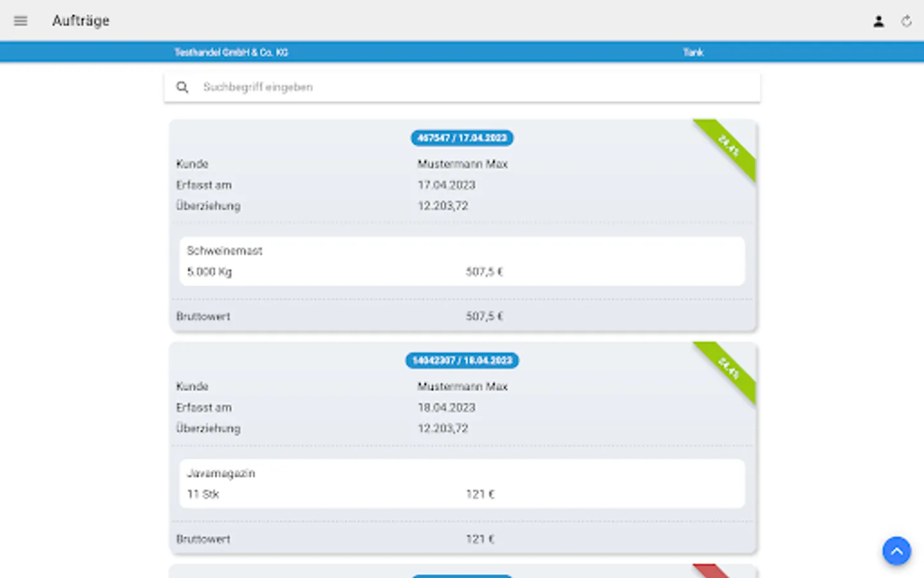
Task: Open order badge 14042307 / 18.04.2023
Action: pyautogui.click(x=462, y=360)
